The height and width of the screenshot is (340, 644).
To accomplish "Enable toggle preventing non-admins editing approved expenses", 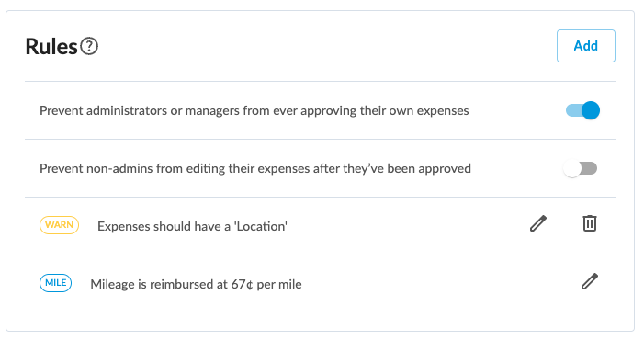I will pos(581,168).
